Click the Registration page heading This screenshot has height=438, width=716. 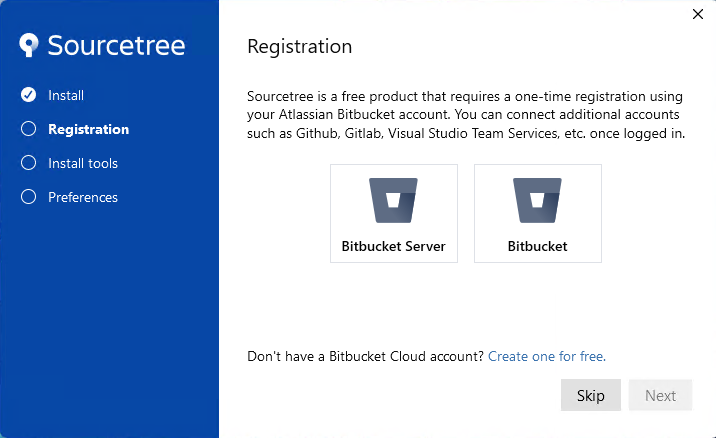[300, 47]
